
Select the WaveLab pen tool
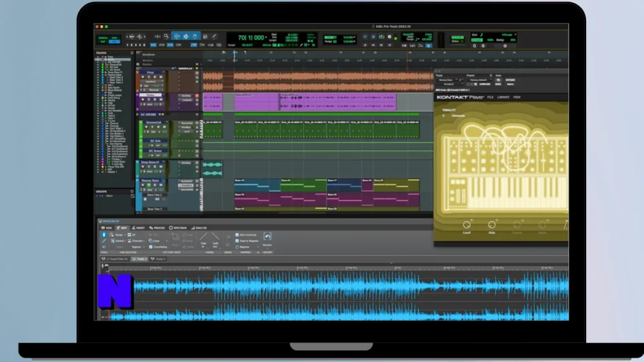point(104,241)
